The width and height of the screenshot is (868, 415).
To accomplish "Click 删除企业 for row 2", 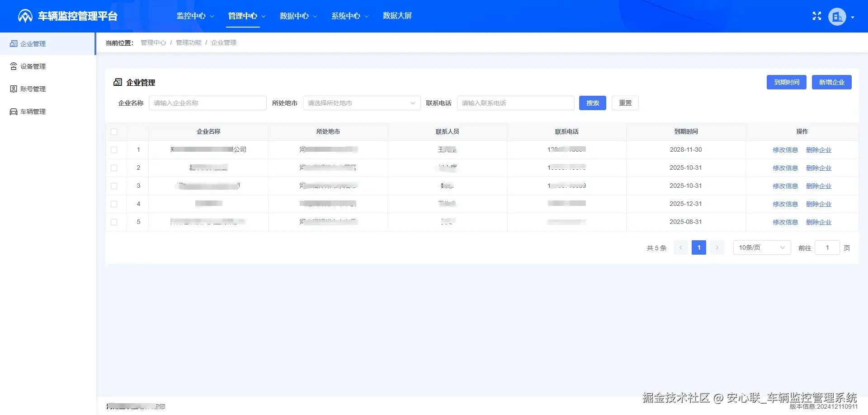I will (819, 168).
